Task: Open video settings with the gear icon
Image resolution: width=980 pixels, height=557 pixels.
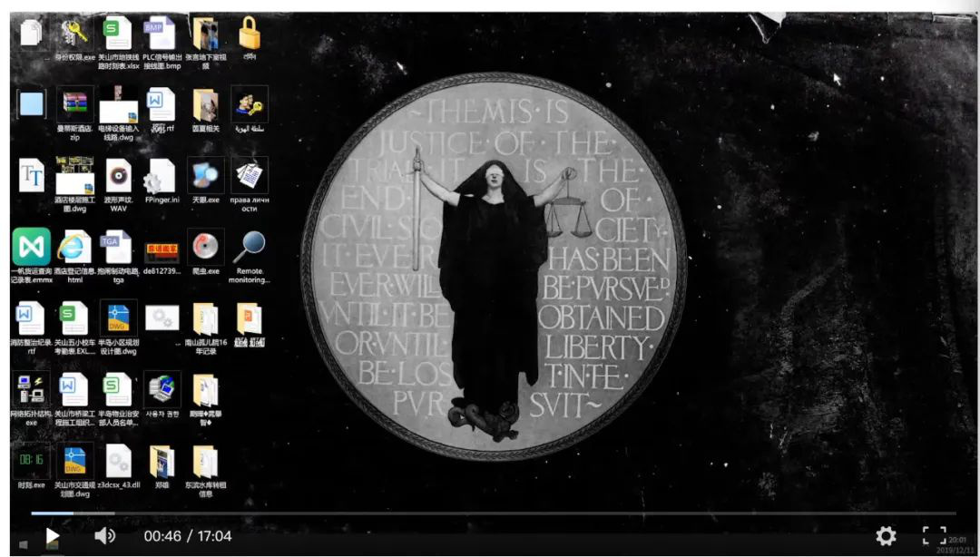Action: [x=886, y=536]
